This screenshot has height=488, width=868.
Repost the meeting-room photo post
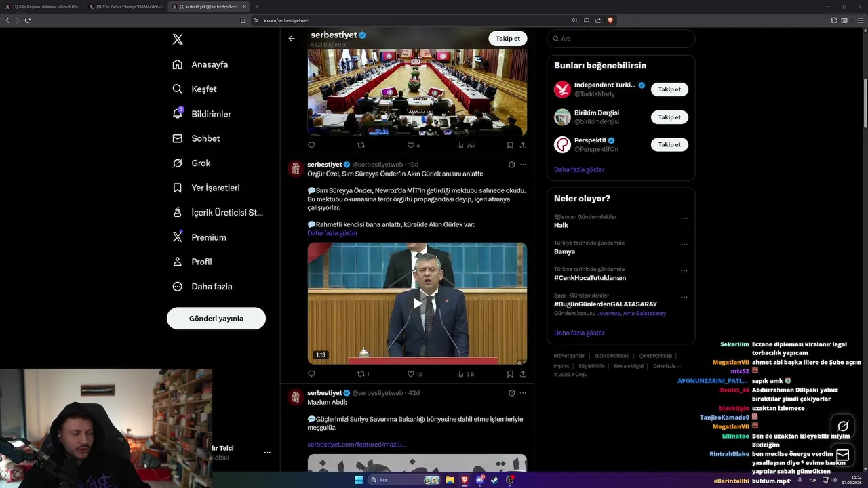[361, 145]
